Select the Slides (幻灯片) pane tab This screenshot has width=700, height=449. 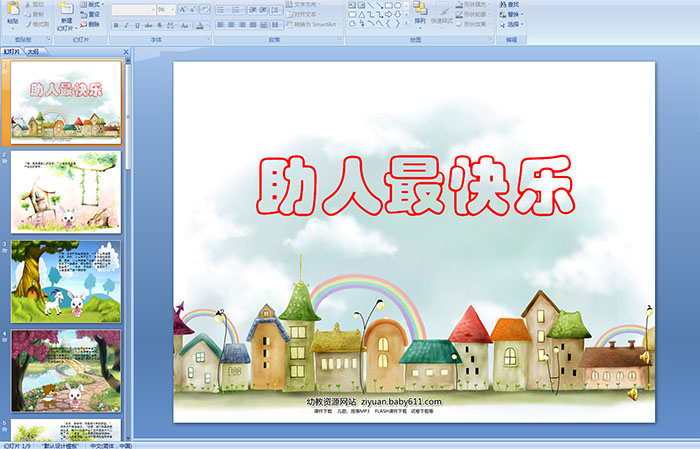pyautogui.click(x=12, y=50)
